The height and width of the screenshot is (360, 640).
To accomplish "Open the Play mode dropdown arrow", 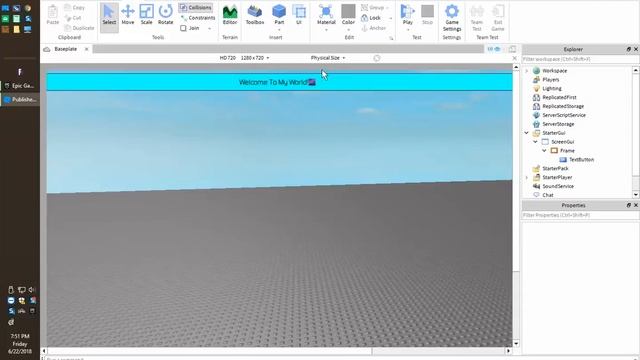I will [x=407, y=30].
